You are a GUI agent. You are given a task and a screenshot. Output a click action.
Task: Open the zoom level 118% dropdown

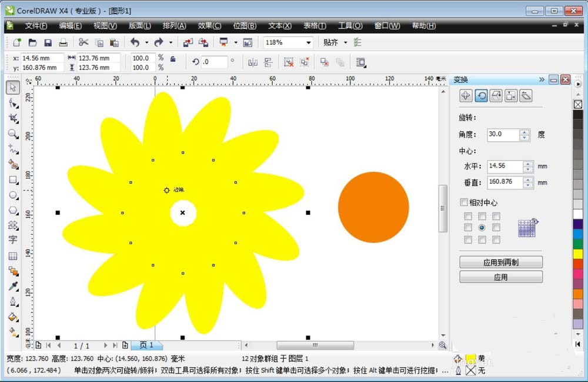coord(308,42)
